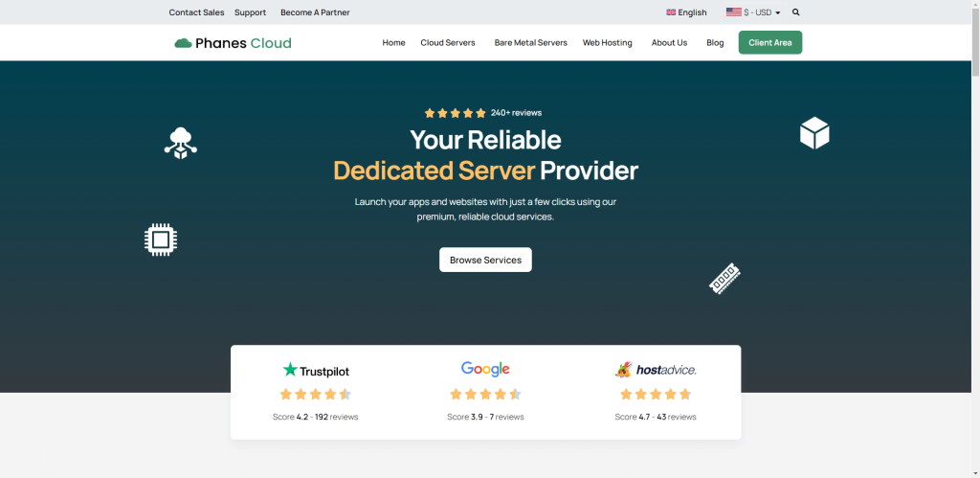
Task: Click the Google score 3.9 - 7 reviews text
Action: 485,417
